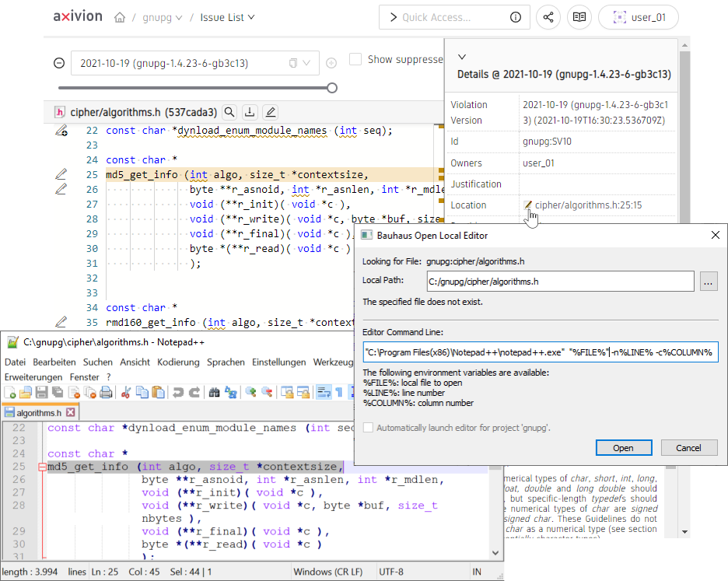
Task: Click the Close All icon in Notepad++ toolbar
Action: 90,393
